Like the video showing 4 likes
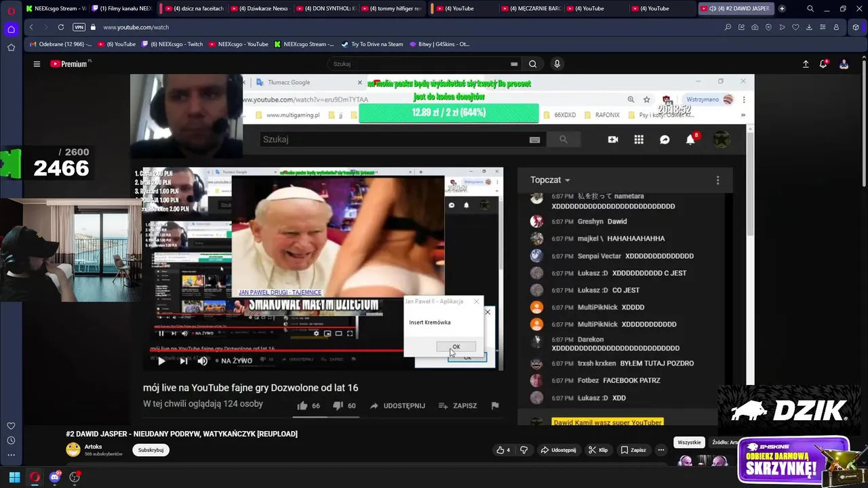This screenshot has width=868, height=488. click(502, 450)
